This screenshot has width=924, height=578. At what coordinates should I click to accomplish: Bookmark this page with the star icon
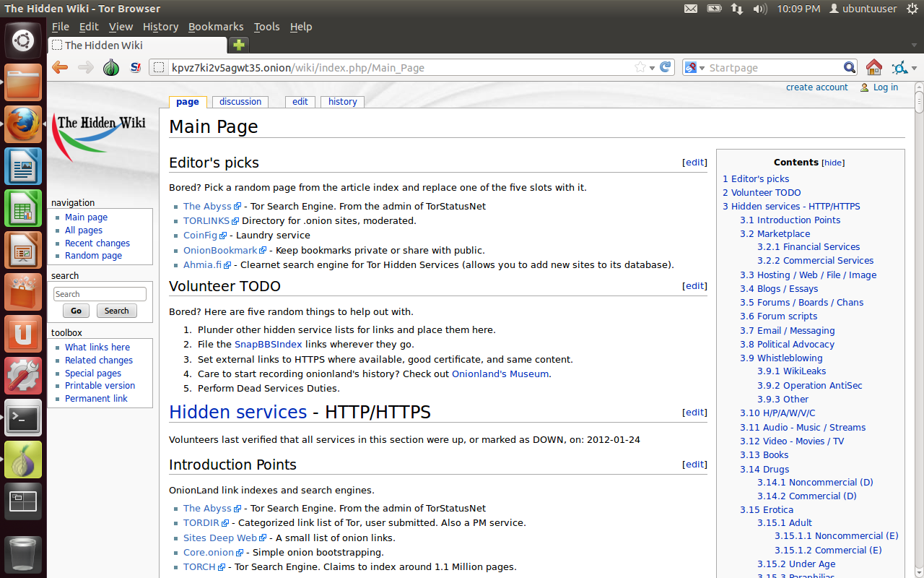(x=640, y=67)
